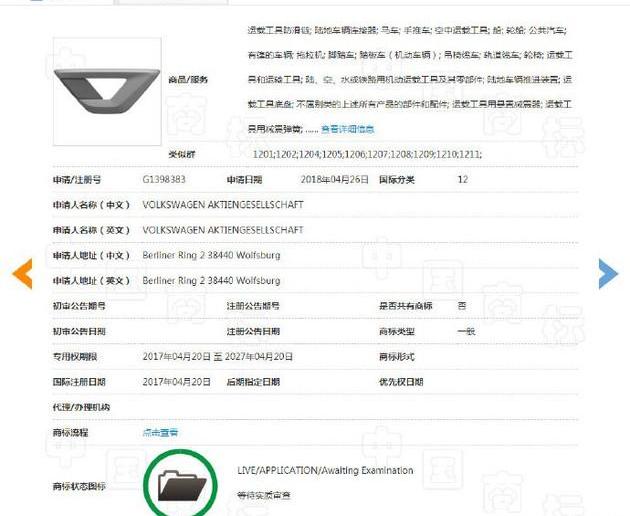Viewport: 630px width, 516px height.
Task: Click the 商品/服务 label
Action: tap(188, 80)
